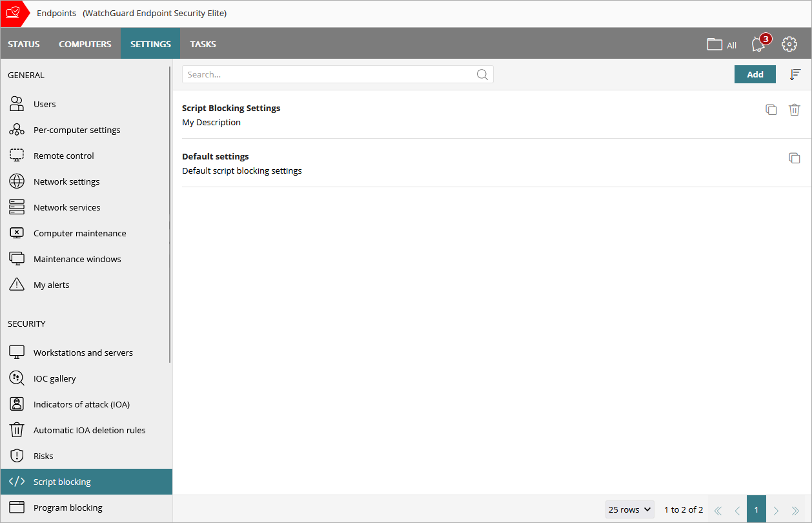The width and height of the screenshot is (812, 523).
Task: Open Per-computer settings label
Action: point(77,130)
